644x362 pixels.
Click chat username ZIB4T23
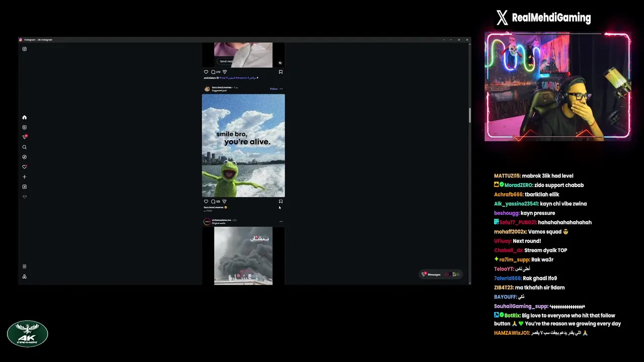pos(504,288)
